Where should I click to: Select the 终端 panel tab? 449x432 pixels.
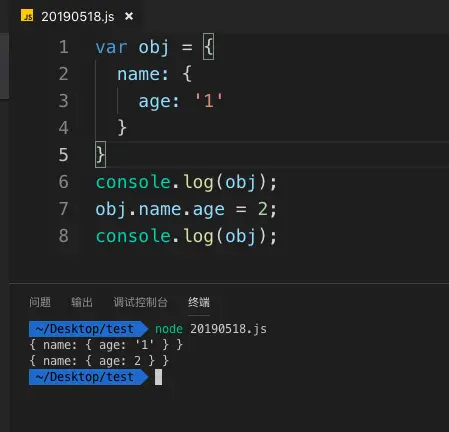pyautogui.click(x=199, y=302)
